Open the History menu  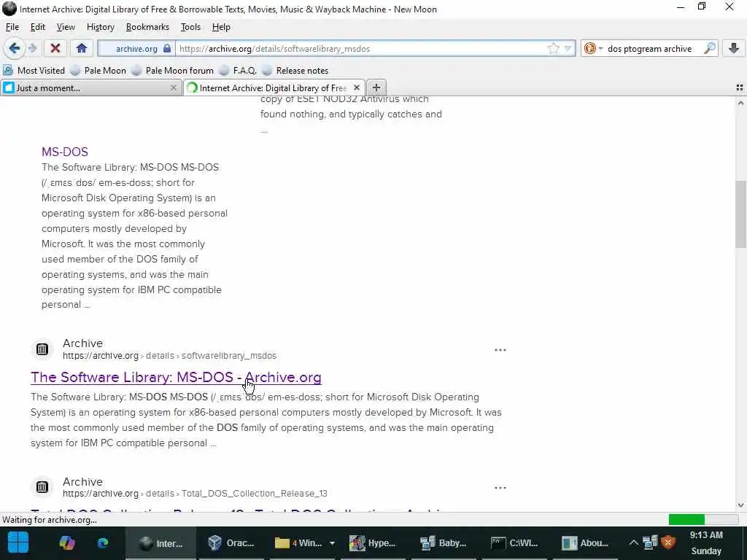tap(101, 27)
